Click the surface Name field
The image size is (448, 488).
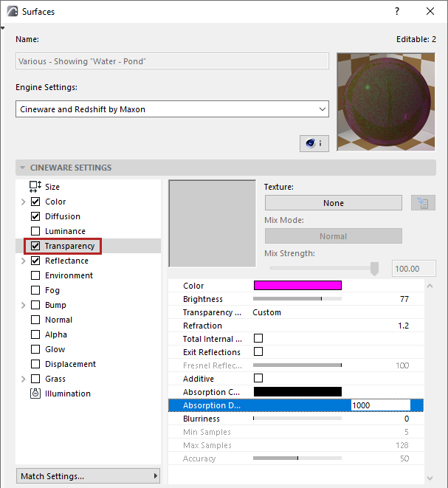coord(172,61)
